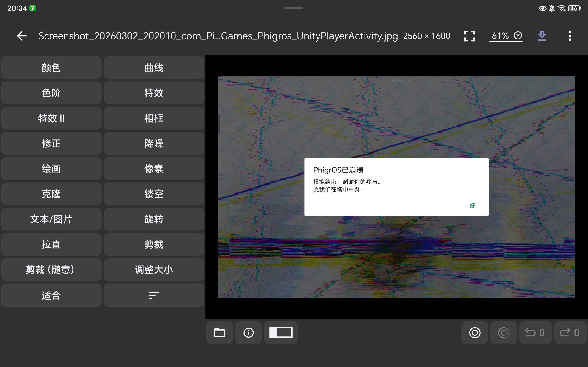Screen dimensions: 588x367
Task: Click the dotted circle icon in the bottom toolbar
Action: coord(503,333)
